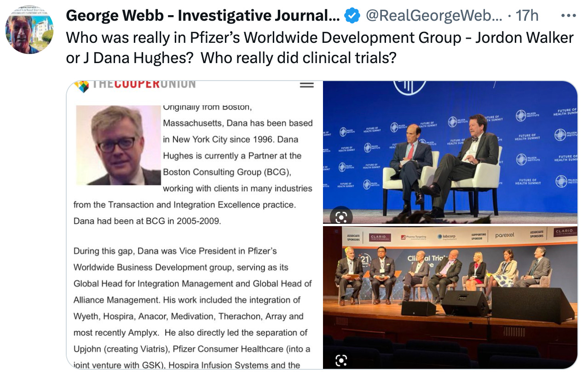Click the THE COOPER UNION header text
Image resolution: width=588 pixels, height=373 pixels.
144,84
